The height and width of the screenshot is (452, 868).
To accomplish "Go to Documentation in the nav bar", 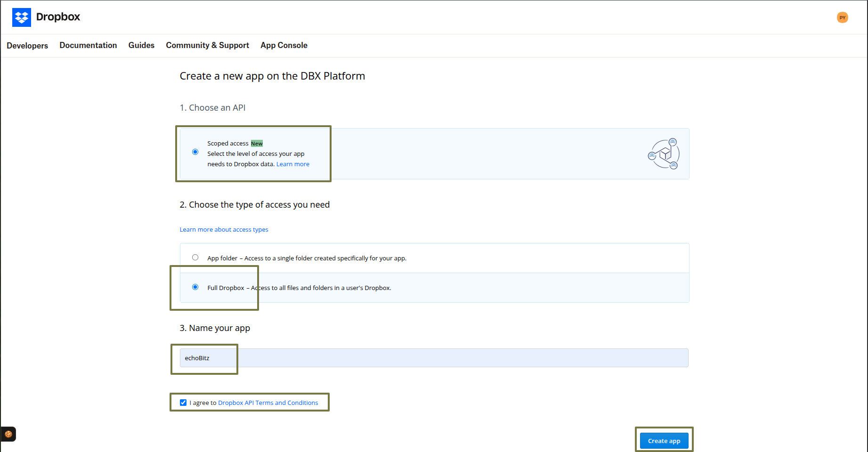I will coord(88,45).
